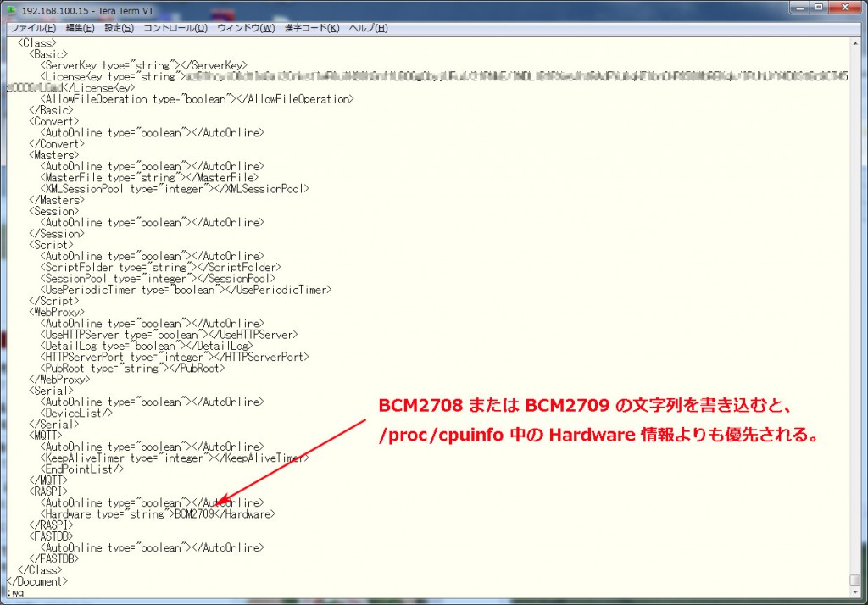Maximize the Tera Term window
This screenshot has height=605, width=868.
pos(820,8)
